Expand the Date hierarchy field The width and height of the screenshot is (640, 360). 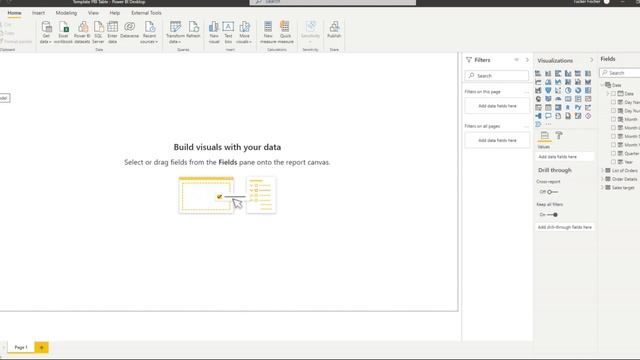pos(608,93)
